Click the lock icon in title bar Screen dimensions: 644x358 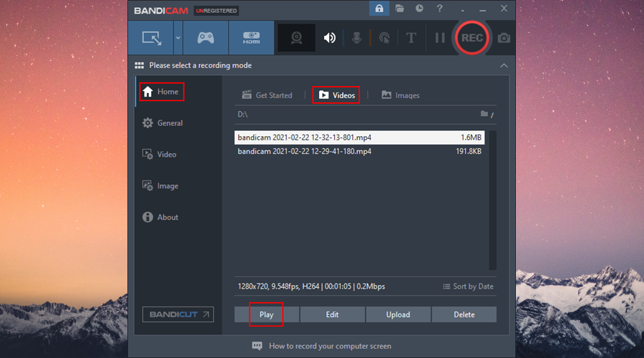pos(379,8)
